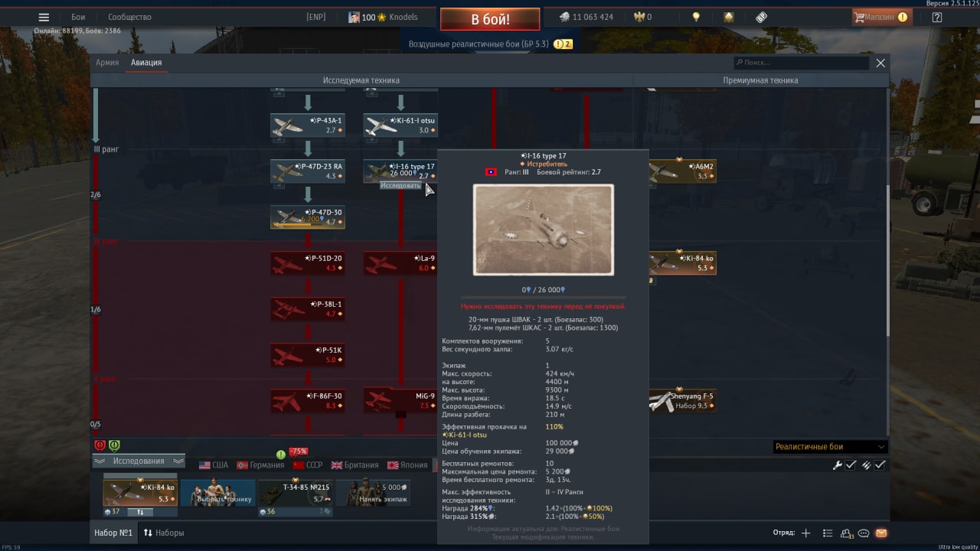Click the [ENP] squadron tag
This screenshot has height=551, width=980.
[316, 17]
